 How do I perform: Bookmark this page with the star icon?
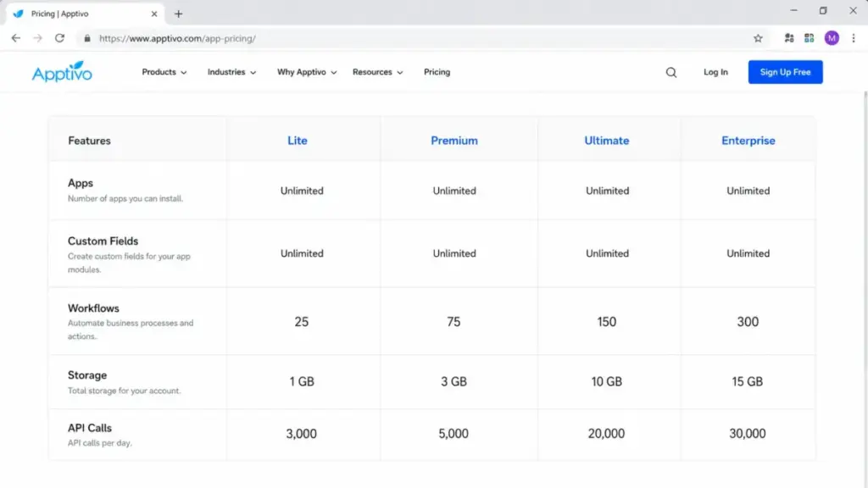click(758, 38)
